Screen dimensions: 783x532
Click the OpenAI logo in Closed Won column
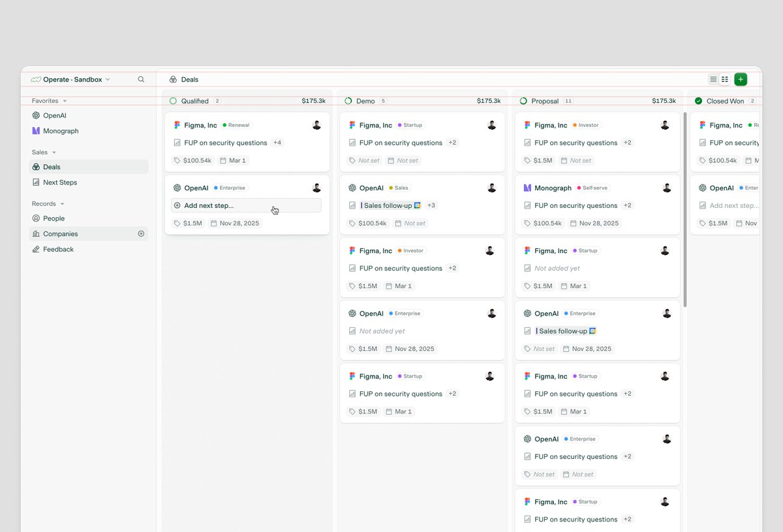(703, 188)
